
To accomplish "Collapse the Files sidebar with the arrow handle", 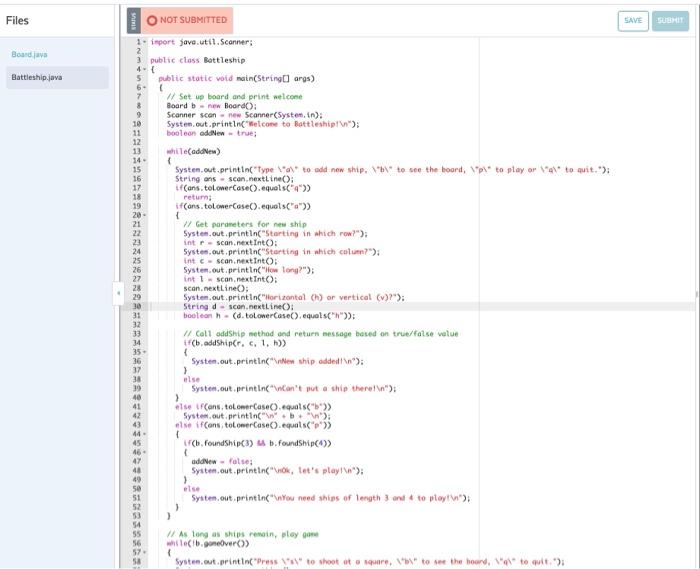I will 118,293.
